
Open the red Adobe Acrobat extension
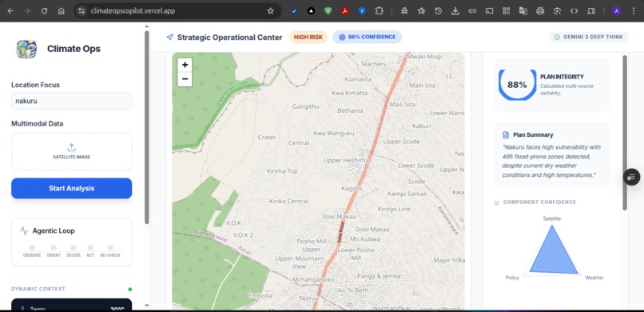point(345,11)
